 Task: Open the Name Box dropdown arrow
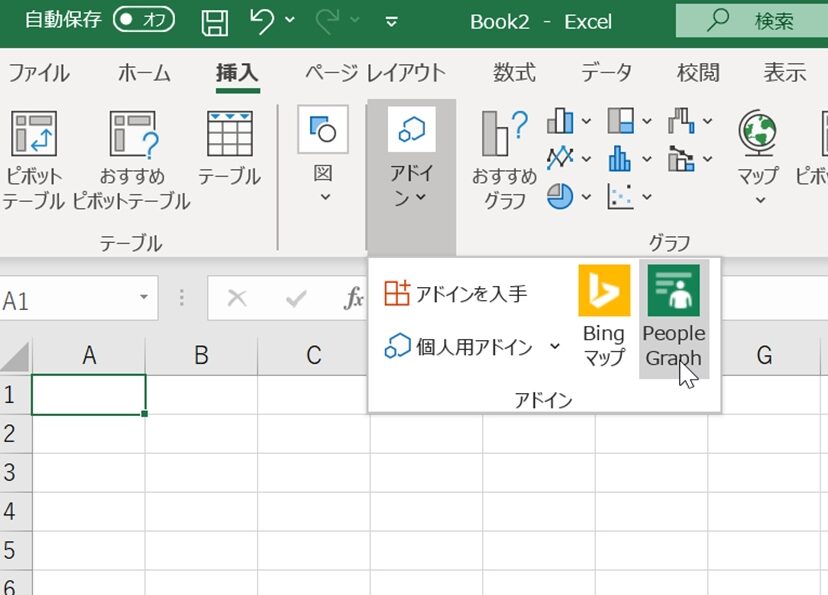pyautogui.click(x=144, y=298)
